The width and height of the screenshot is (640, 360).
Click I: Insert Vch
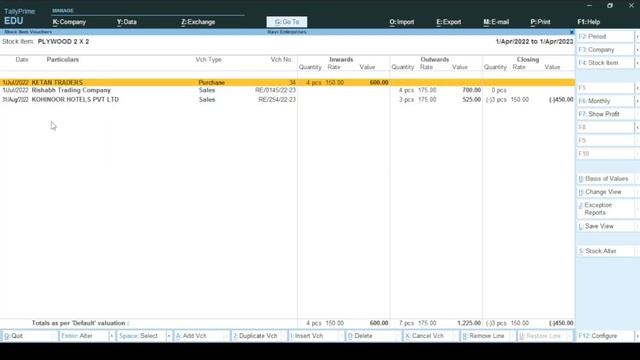313,336
